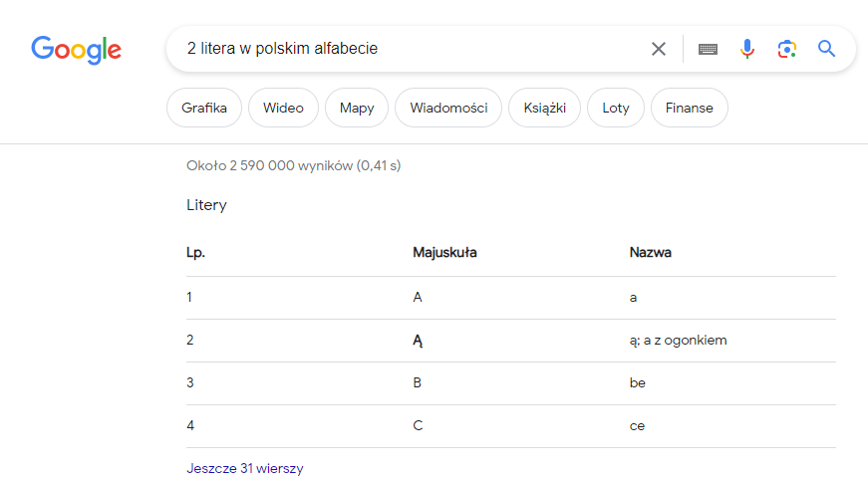Open the Mapy filter tab
This screenshot has height=484, width=868.
357,109
